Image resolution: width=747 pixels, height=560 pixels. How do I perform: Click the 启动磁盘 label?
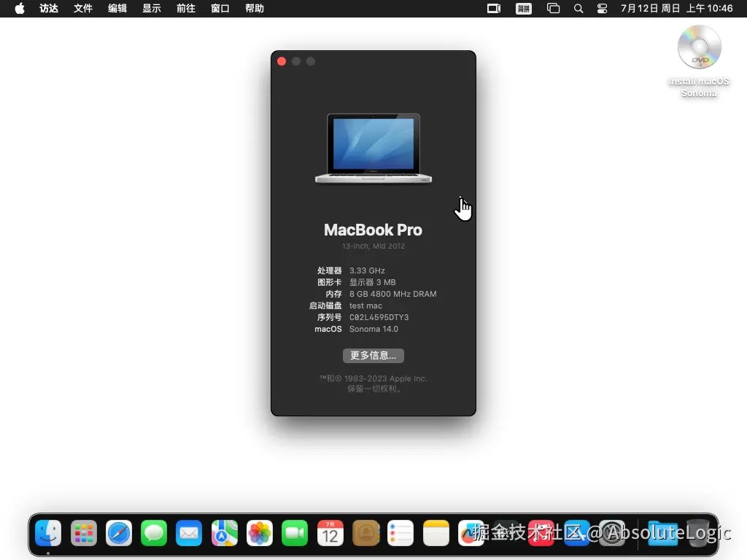[325, 306]
